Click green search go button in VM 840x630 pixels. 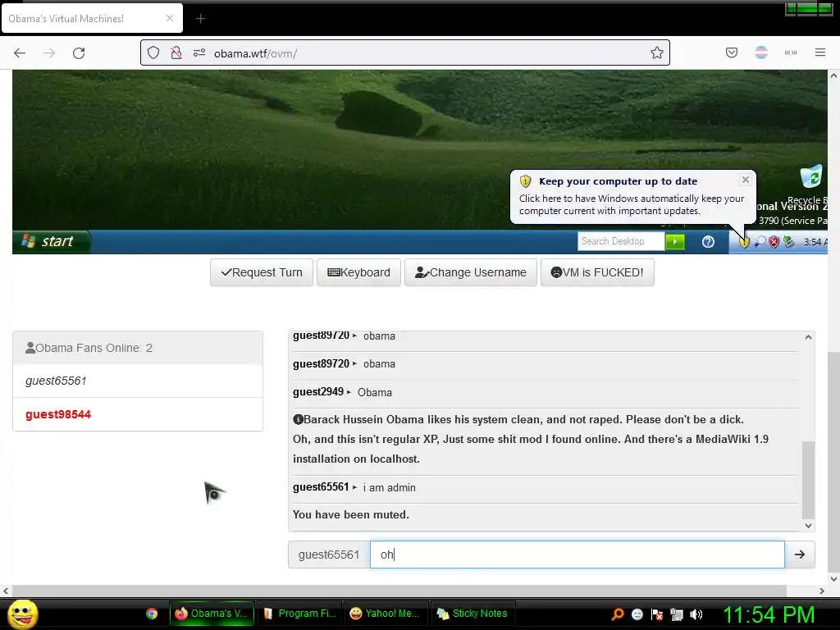tap(674, 242)
